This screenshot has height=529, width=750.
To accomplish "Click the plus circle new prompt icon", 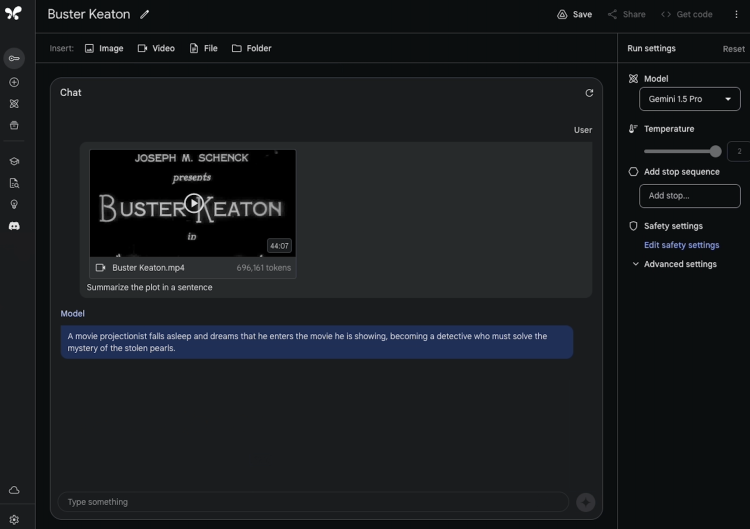I will (14, 82).
